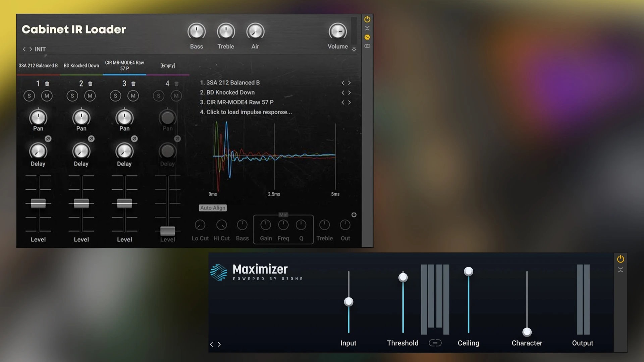Open Cabinet IR Loader settings gear
The width and height of the screenshot is (644, 362).
(x=354, y=49)
